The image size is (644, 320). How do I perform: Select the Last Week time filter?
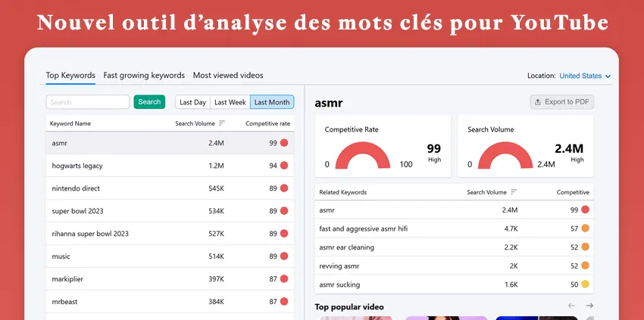(x=230, y=102)
